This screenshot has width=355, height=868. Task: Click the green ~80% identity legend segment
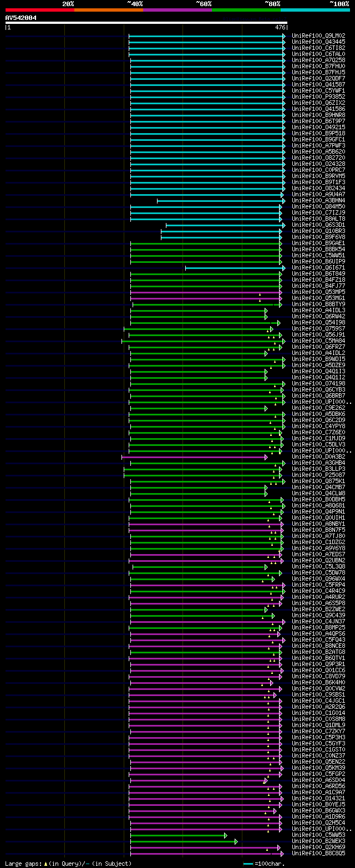point(246,10)
